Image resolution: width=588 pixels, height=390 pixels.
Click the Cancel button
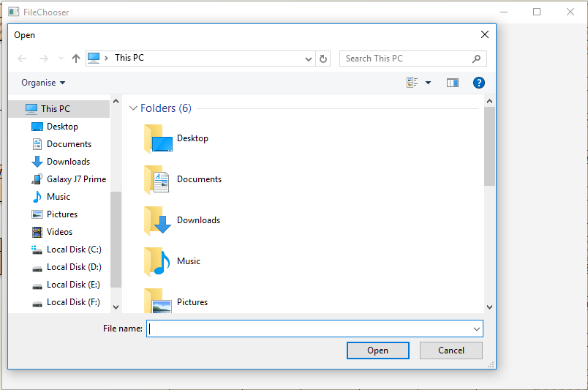451,350
